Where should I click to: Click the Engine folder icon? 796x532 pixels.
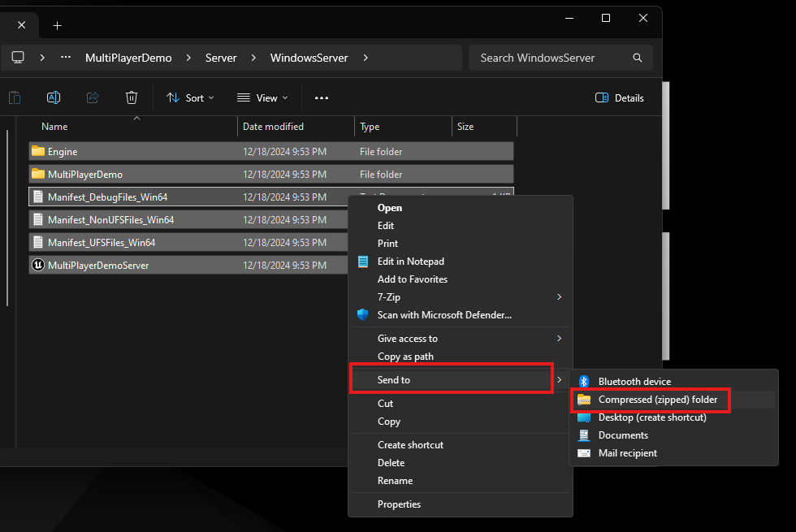(x=37, y=151)
